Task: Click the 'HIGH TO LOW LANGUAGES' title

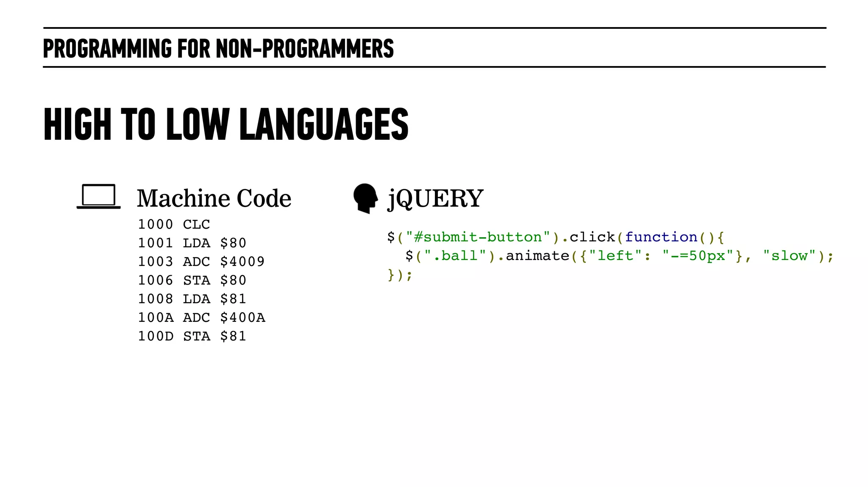Action: [x=226, y=124]
